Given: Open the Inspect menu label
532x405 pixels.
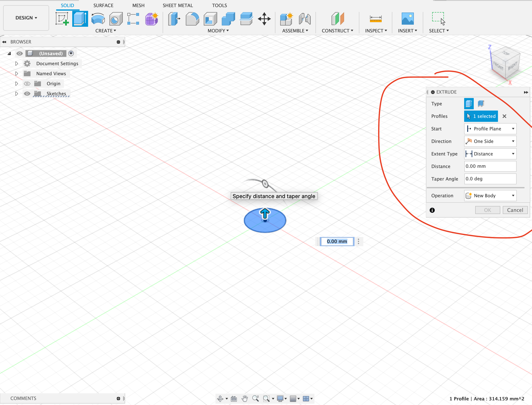Looking at the screenshot, I should click(376, 31).
